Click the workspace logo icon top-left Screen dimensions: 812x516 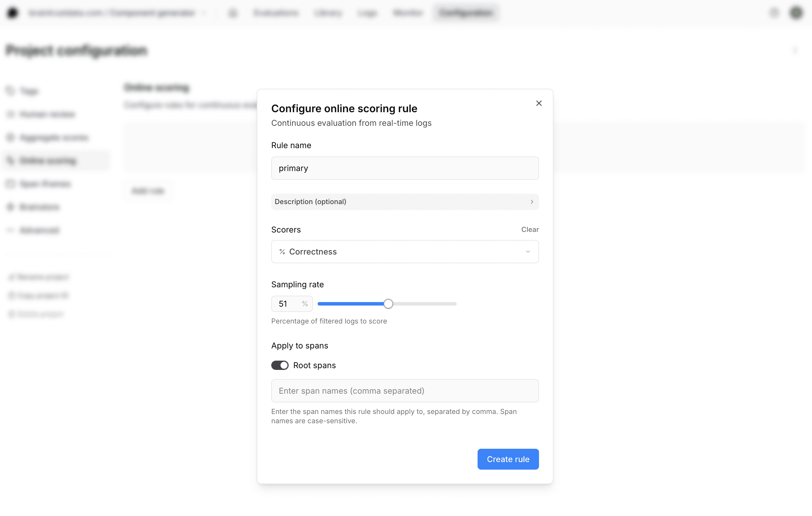pyautogui.click(x=13, y=12)
